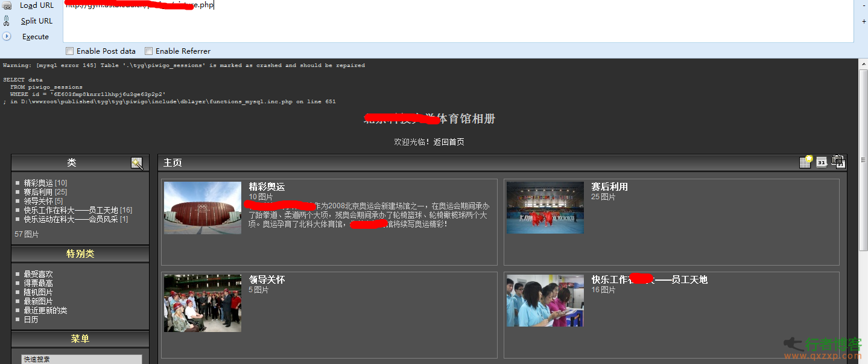868x364 pixels.
Task: Click the WHERE id query line
Action: [x=88, y=94]
